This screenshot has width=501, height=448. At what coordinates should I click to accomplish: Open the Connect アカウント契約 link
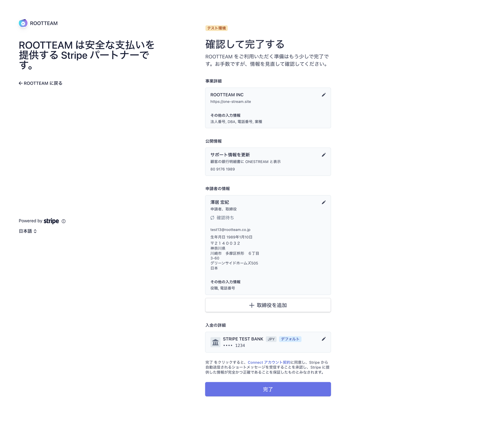coord(269,362)
